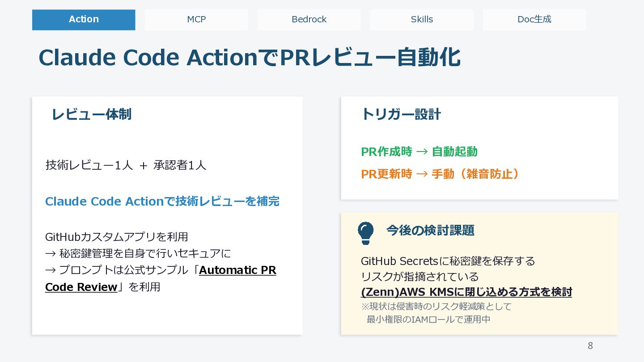The width and height of the screenshot is (644, 362).
Task: Click the lightbulb icon beside 今後の検討課題
Action: [365, 233]
